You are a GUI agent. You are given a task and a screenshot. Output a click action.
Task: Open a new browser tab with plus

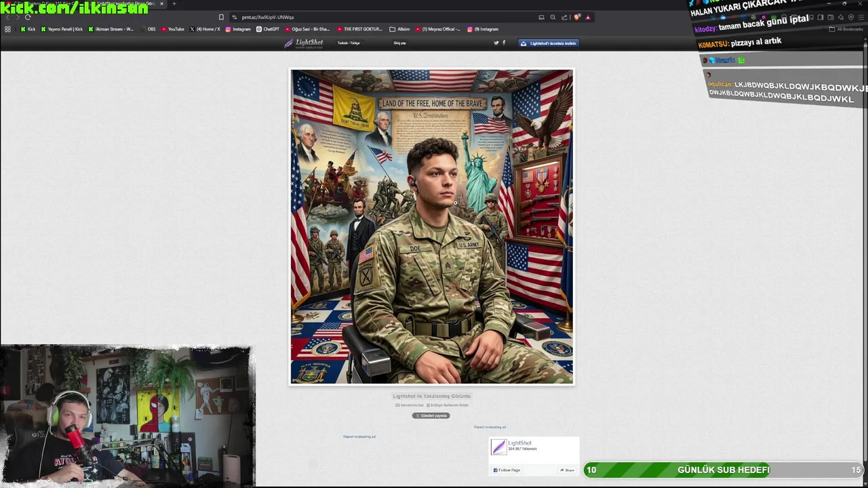[174, 3]
